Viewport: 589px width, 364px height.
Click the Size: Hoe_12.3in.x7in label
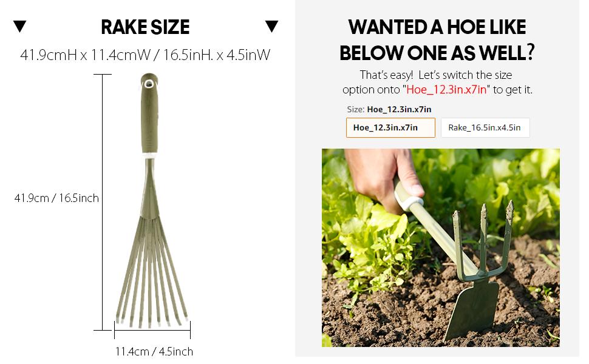389,109
